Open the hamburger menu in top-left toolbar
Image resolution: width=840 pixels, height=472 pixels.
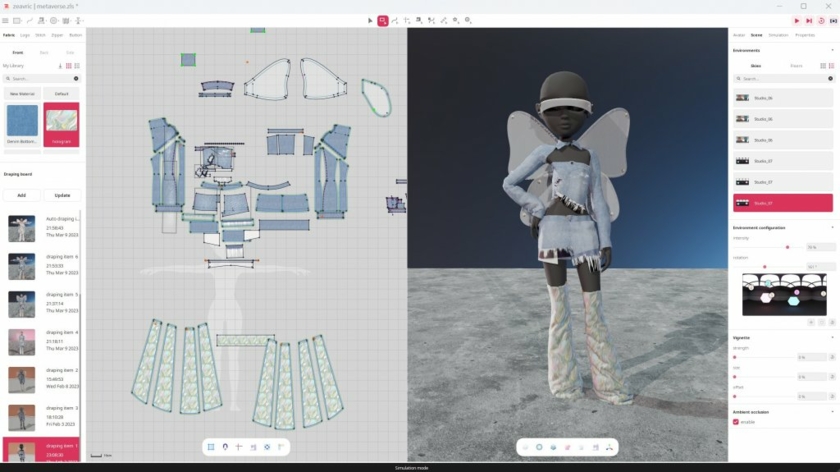tap(6, 20)
